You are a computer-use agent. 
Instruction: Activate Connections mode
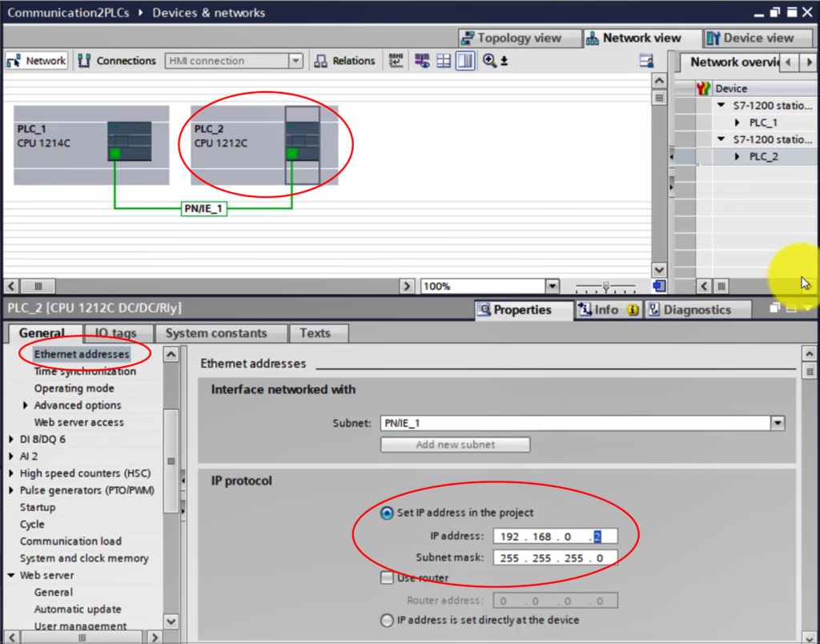tap(118, 60)
